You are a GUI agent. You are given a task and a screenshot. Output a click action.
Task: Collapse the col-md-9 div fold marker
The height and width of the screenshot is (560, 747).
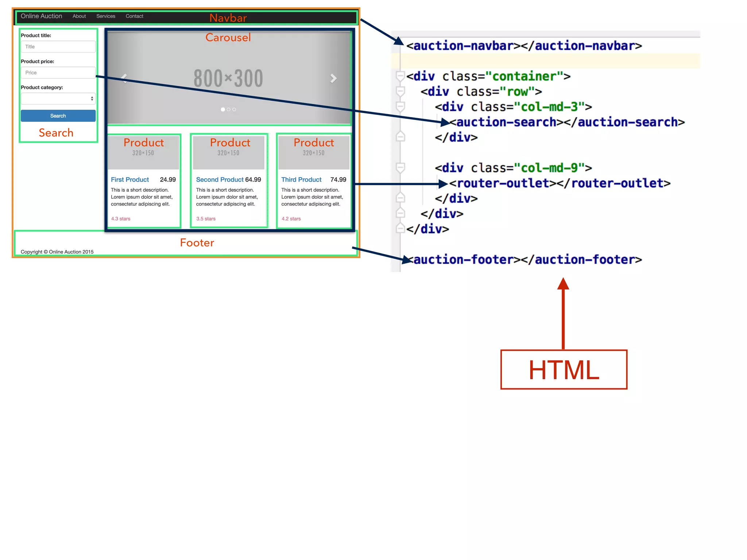point(400,168)
